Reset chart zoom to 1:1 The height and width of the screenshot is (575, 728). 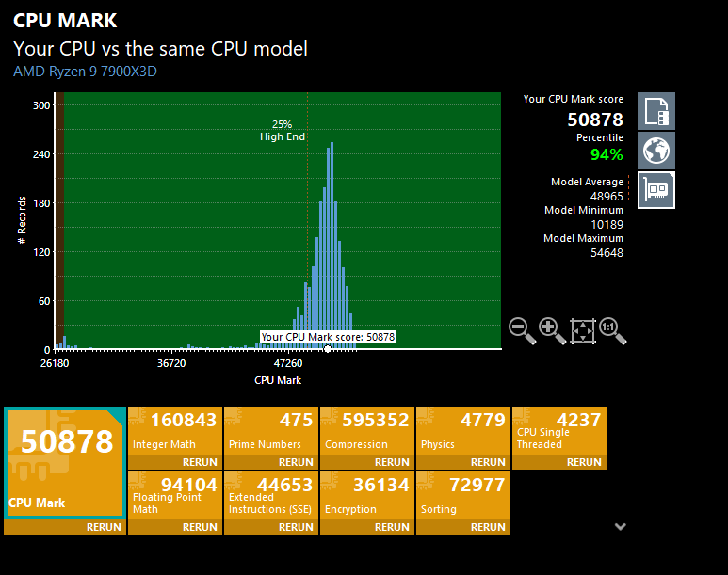click(x=613, y=331)
